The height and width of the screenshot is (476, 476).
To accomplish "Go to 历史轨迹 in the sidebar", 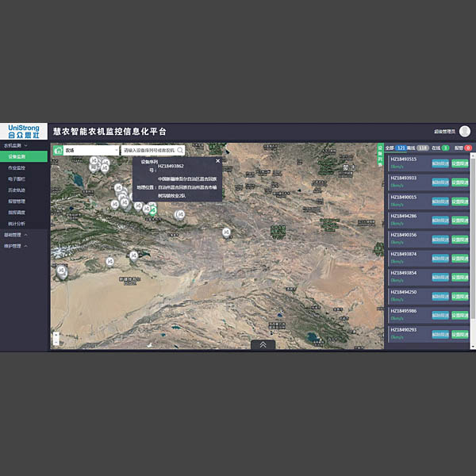I will coord(17,190).
